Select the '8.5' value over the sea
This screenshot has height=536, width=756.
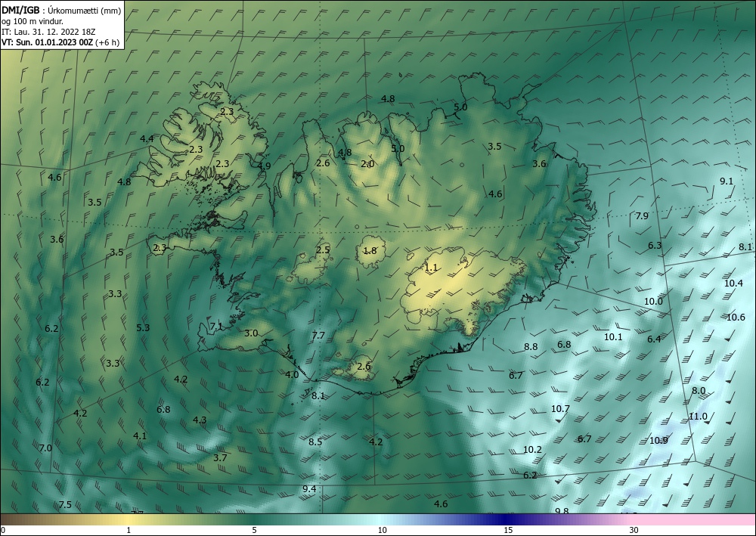[315, 442]
